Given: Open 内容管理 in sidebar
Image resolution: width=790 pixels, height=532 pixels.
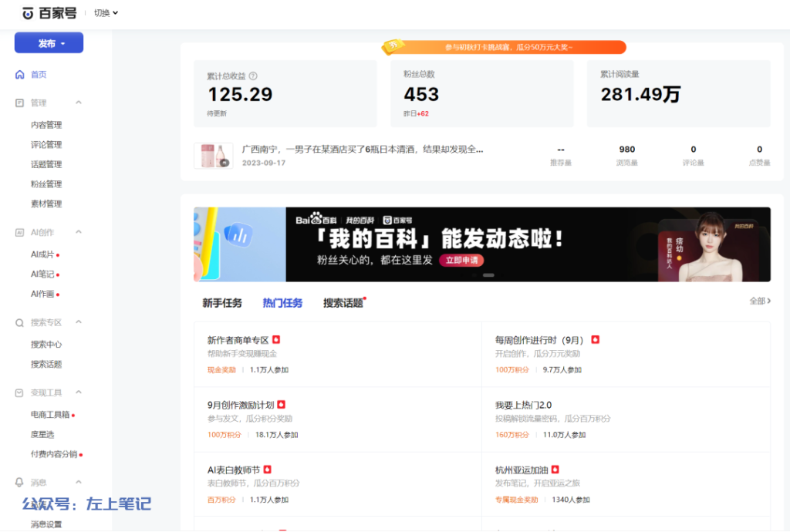Looking at the screenshot, I should [x=46, y=125].
